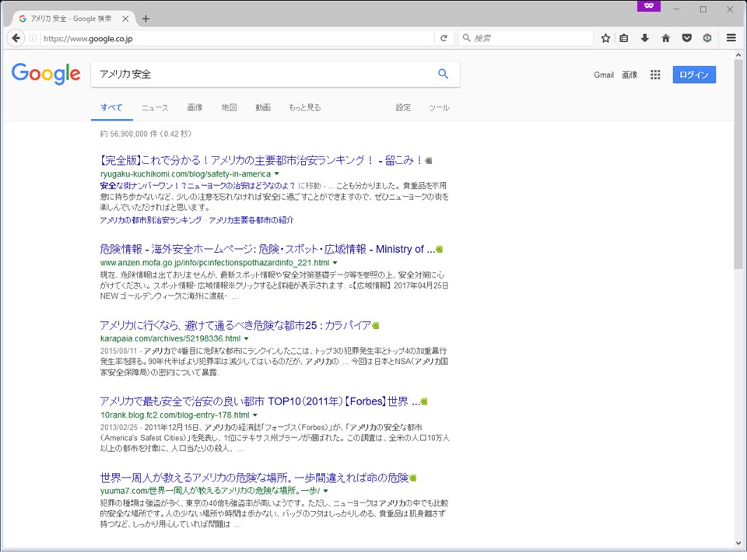Click the purple private browsing mask icon
This screenshot has width=747, height=560.
tap(649, 5)
